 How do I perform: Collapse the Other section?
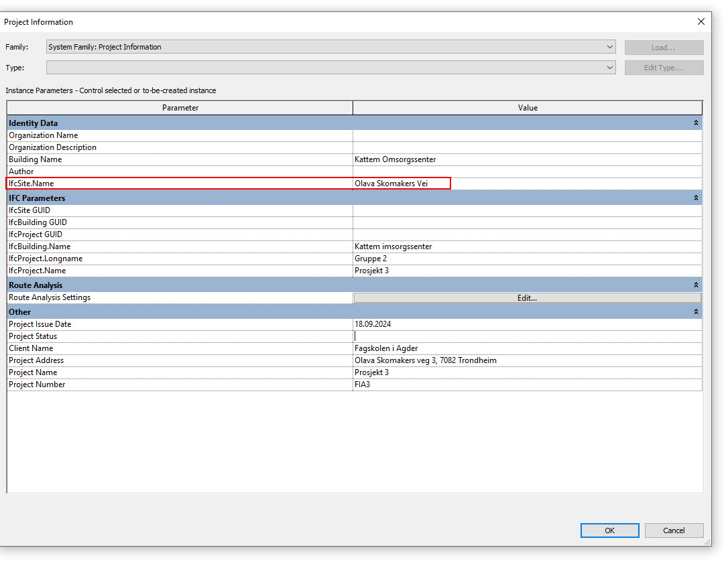click(696, 311)
